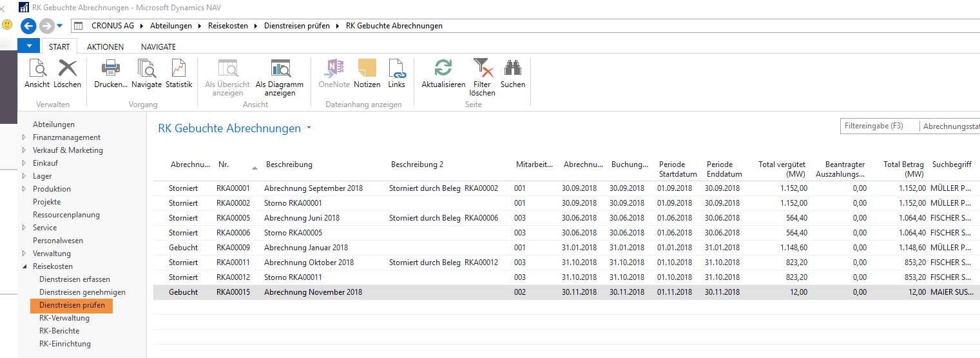This screenshot has height=358, width=980.
Task: Select Abteilungen in the navigation pane
Action: click(x=53, y=124)
